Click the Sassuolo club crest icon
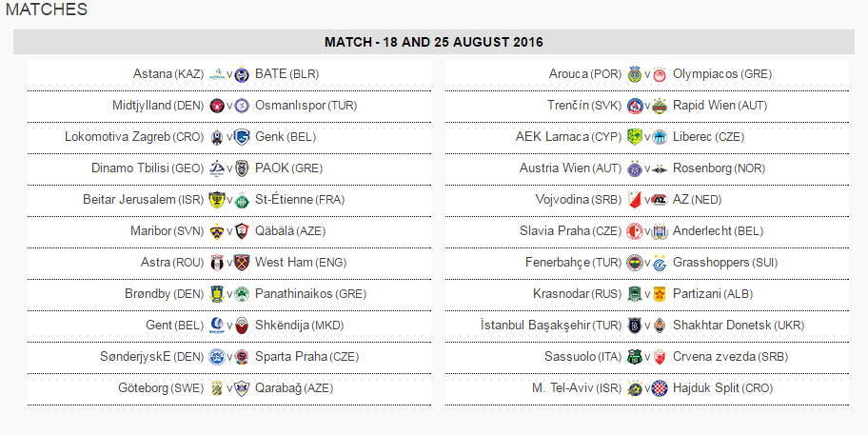This screenshot has height=435, width=868. tap(635, 356)
